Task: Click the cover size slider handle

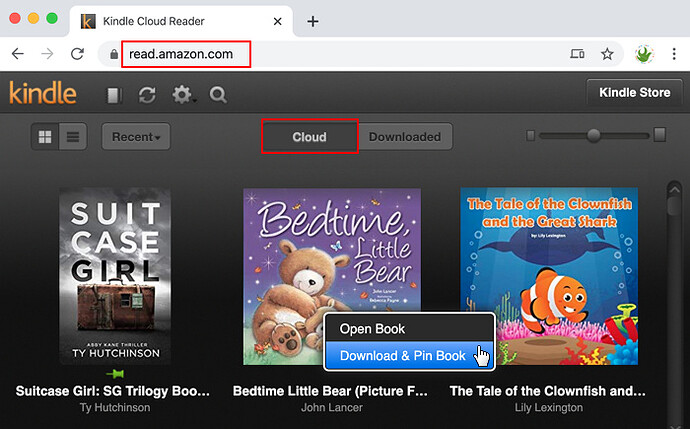Action: (x=594, y=135)
